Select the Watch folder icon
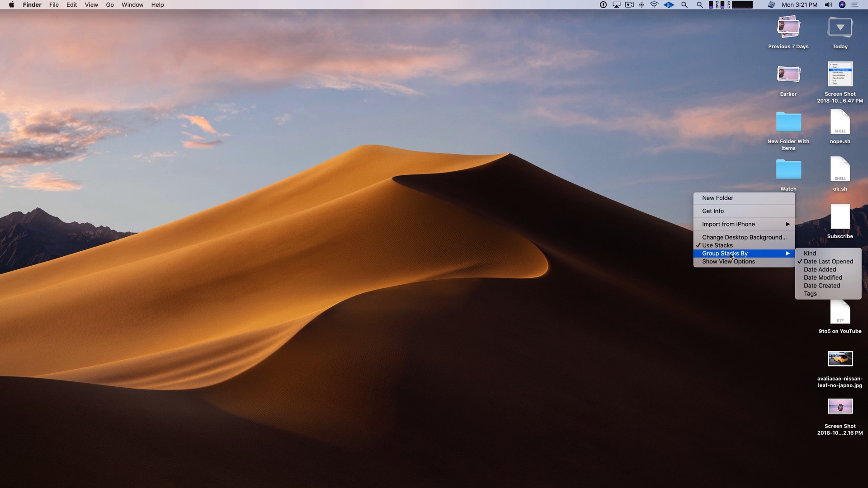 pyautogui.click(x=788, y=170)
